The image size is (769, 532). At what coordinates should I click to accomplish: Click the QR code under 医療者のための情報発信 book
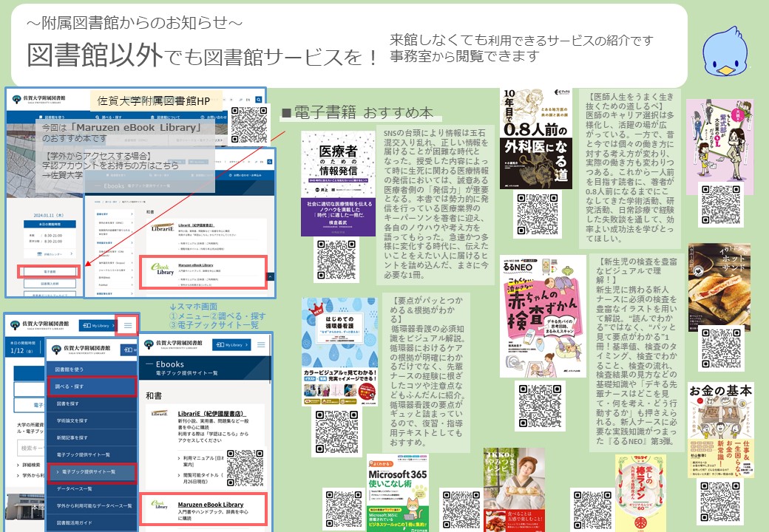(336, 259)
